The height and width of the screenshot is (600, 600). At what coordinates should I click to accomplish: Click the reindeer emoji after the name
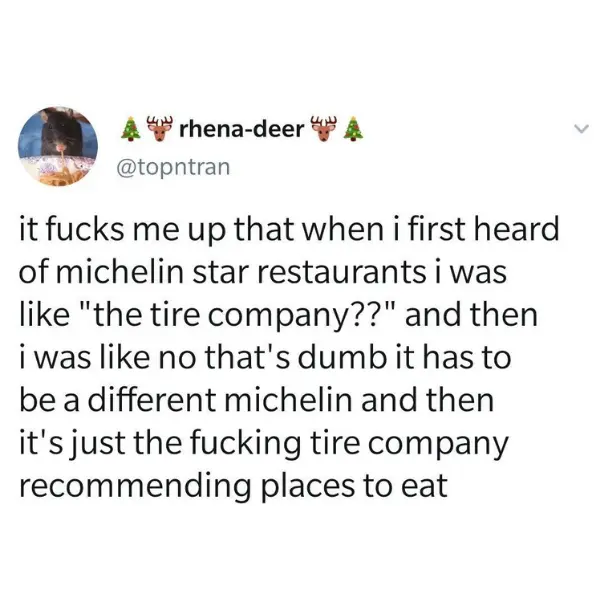322,129
